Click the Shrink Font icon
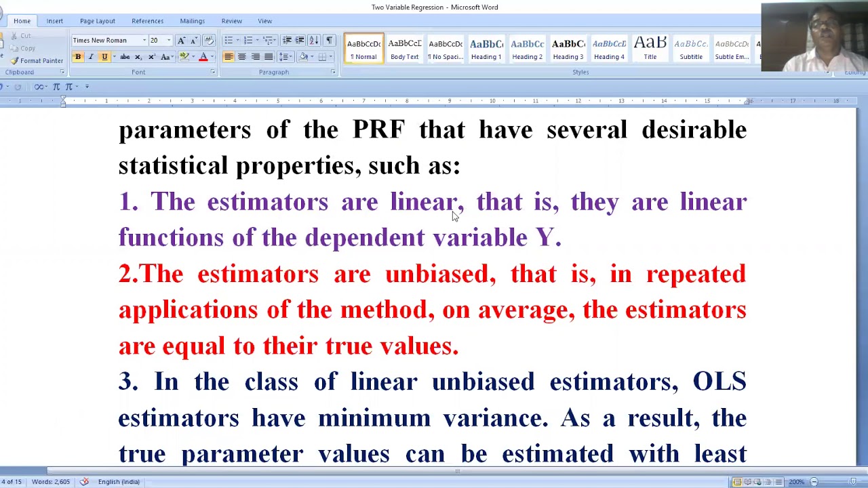The image size is (868, 488). click(x=193, y=41)
